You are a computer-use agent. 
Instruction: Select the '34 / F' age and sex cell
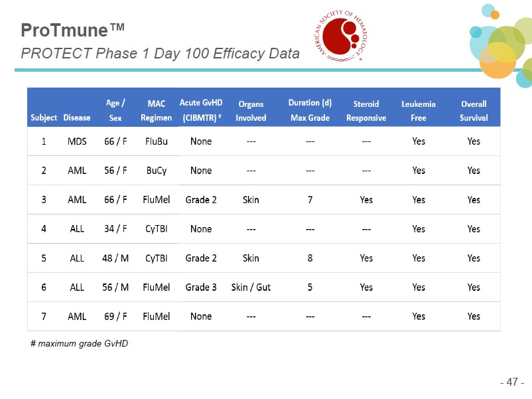116,229
